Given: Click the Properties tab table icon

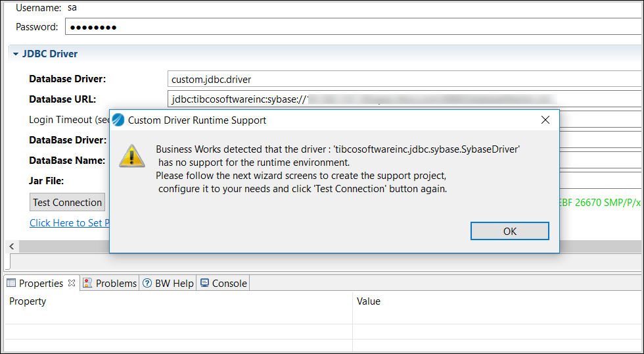Looking at the screenshot, I should click(x=11, y=283).
